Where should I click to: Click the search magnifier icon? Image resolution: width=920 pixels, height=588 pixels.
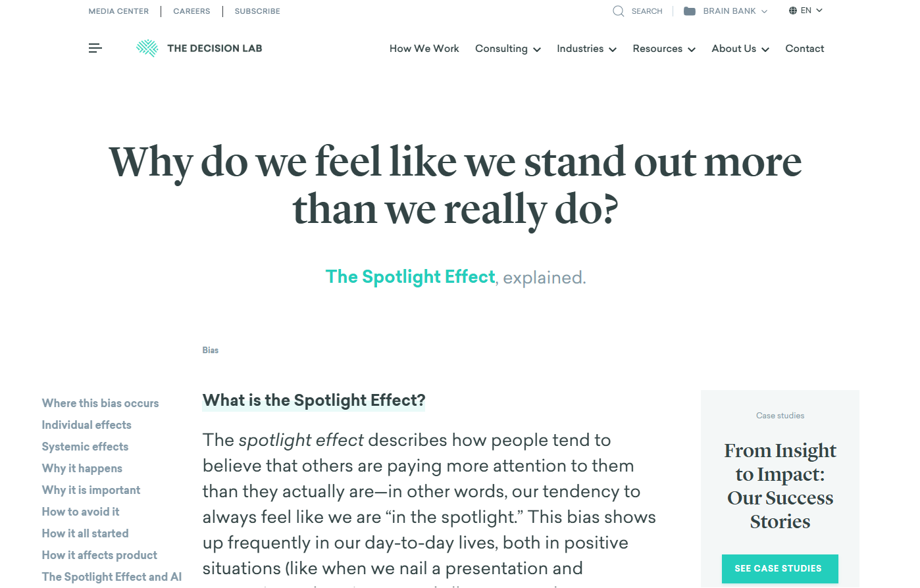[x=618, y=11]
